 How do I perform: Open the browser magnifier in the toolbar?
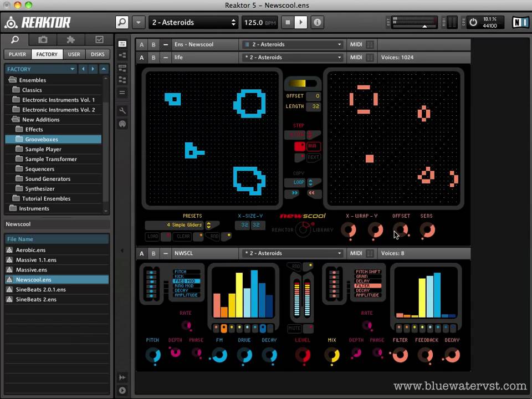[x=122, y=22]
